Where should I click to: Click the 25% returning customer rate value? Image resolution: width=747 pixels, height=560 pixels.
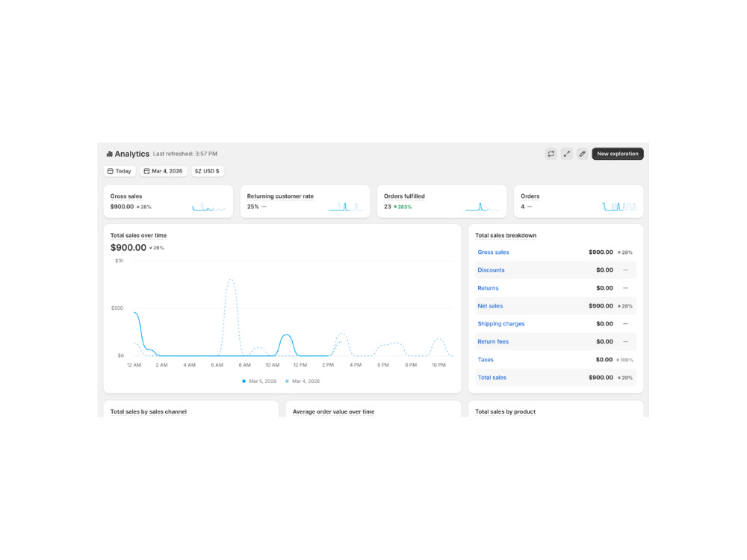click(x=252, y=207)
